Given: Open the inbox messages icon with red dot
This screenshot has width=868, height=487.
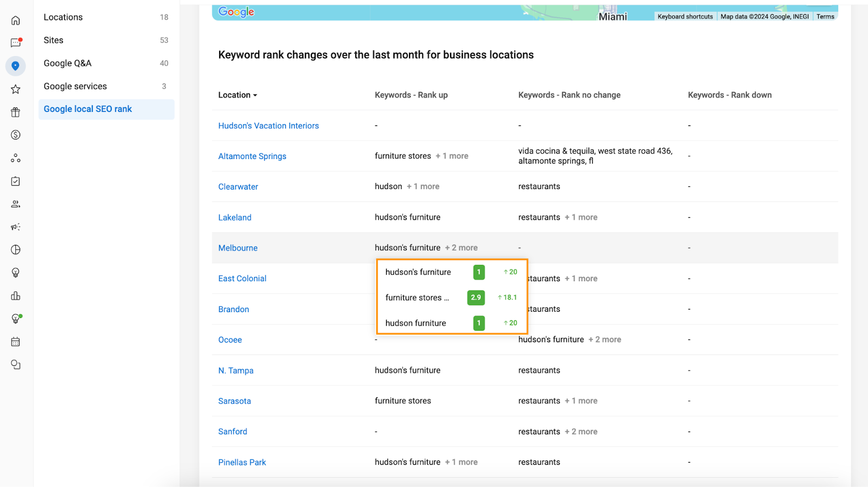Looking at the screenshot, I should pyautogui.click(x=16, y=43).
